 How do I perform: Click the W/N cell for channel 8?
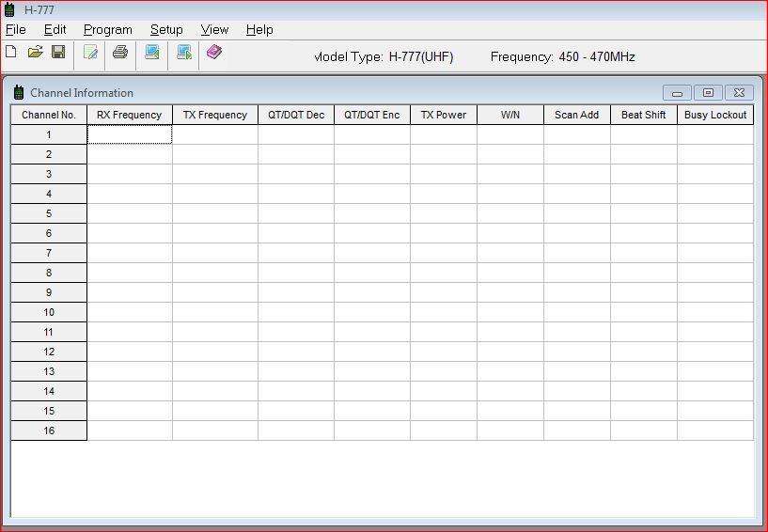509,273
